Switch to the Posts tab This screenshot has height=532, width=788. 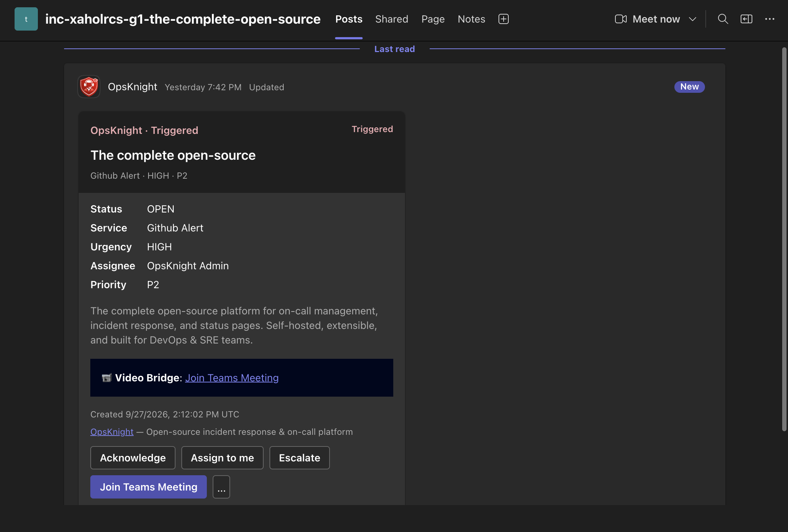(x=349, y=19)
